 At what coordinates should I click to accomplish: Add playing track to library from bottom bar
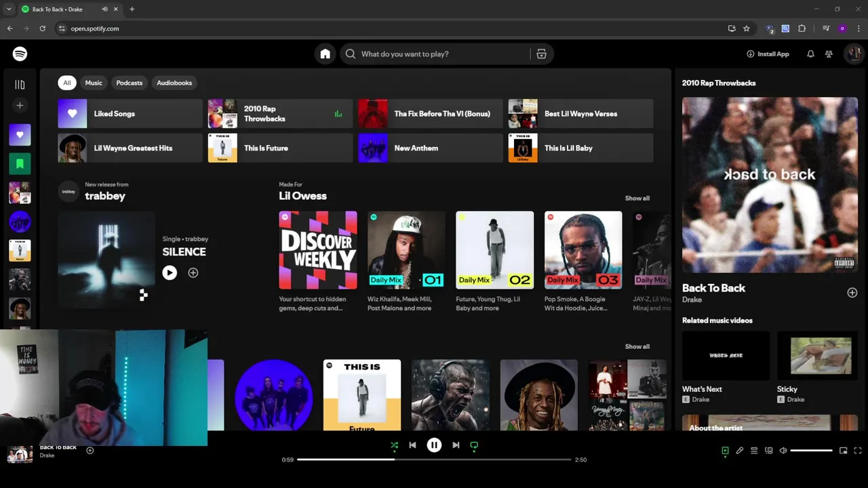coord(90,451)
